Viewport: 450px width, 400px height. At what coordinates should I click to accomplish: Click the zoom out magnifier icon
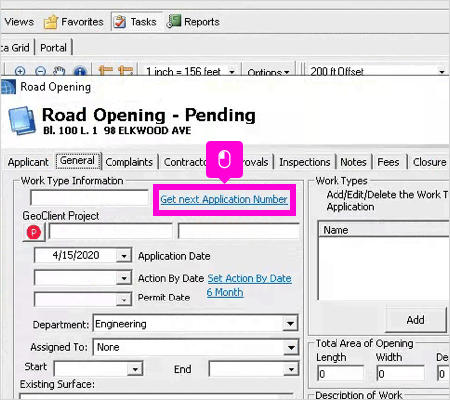40,71
